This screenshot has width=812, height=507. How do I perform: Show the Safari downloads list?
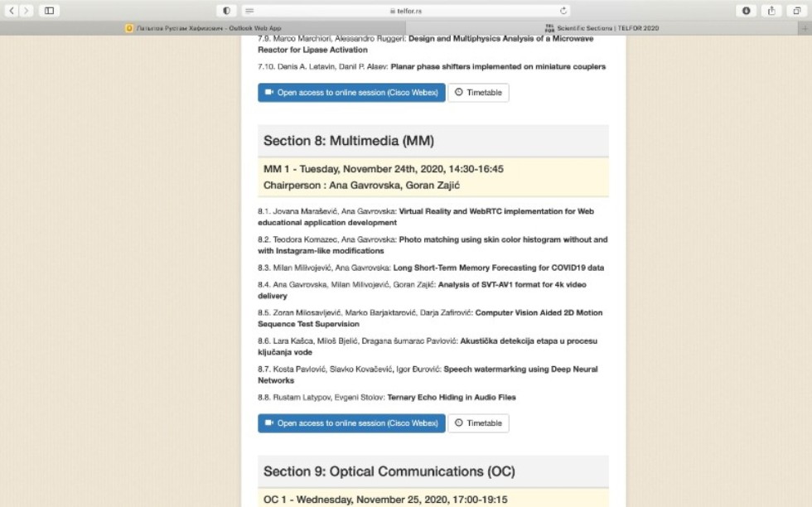coord(747,11)
